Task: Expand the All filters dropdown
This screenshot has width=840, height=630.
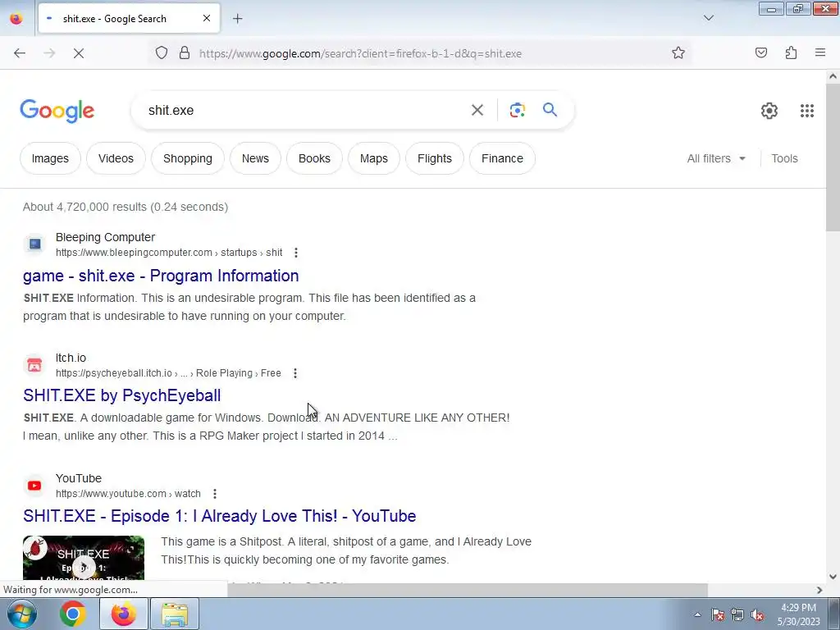Action: point(716,158)
